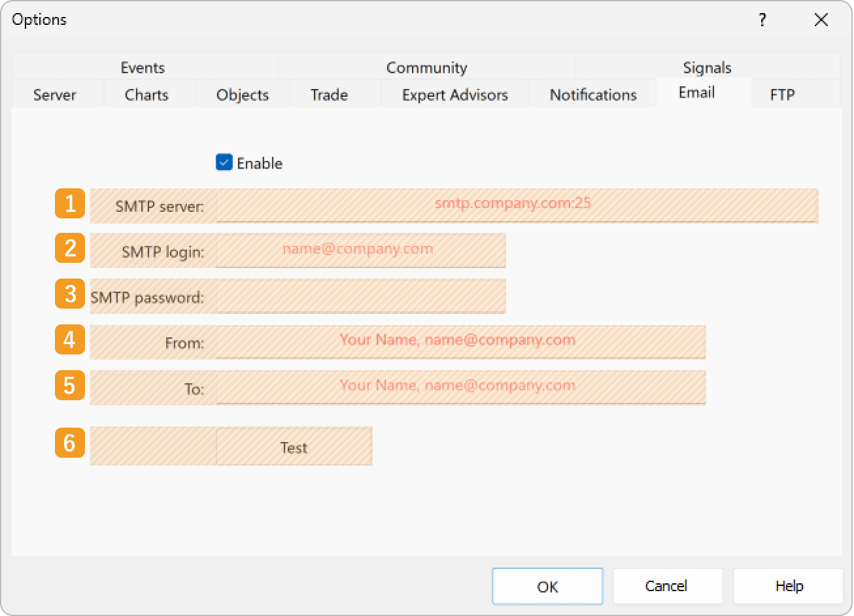Image resolution: width=854 pixels, height=616 pixels.
Task: Confirm settings with the OK button
Action: click(547, 586)
